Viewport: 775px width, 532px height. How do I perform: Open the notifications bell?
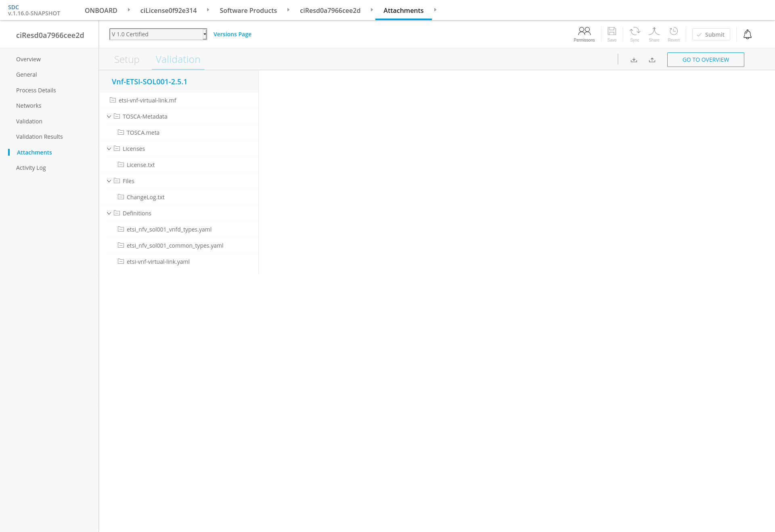tap(748, 35)
